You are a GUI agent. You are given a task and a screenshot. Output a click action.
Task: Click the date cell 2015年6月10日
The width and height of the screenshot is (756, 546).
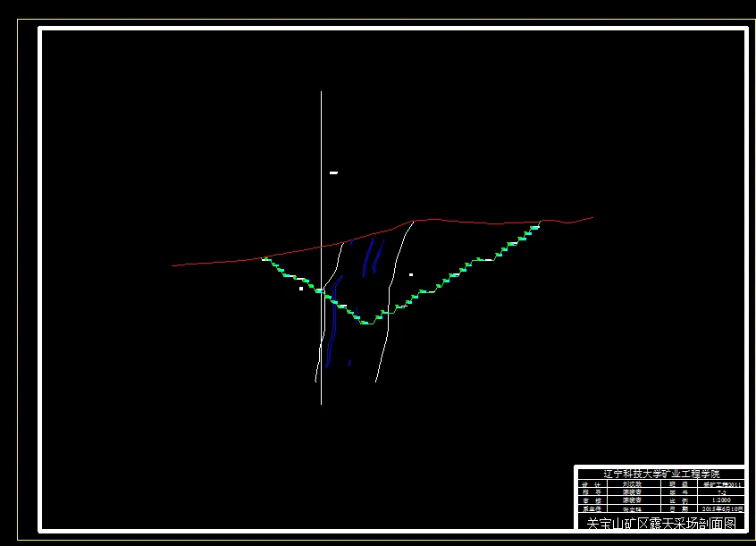click(x=721, y=508)
